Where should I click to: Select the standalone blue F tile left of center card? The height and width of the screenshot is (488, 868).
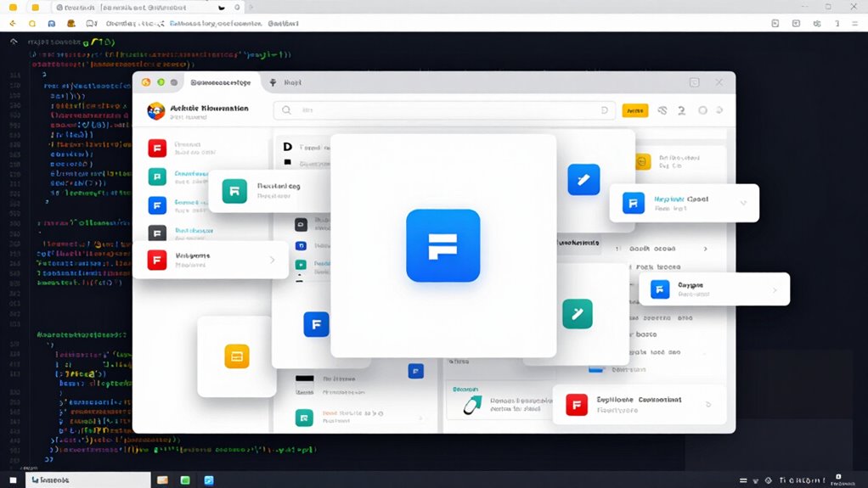(316, 324)
